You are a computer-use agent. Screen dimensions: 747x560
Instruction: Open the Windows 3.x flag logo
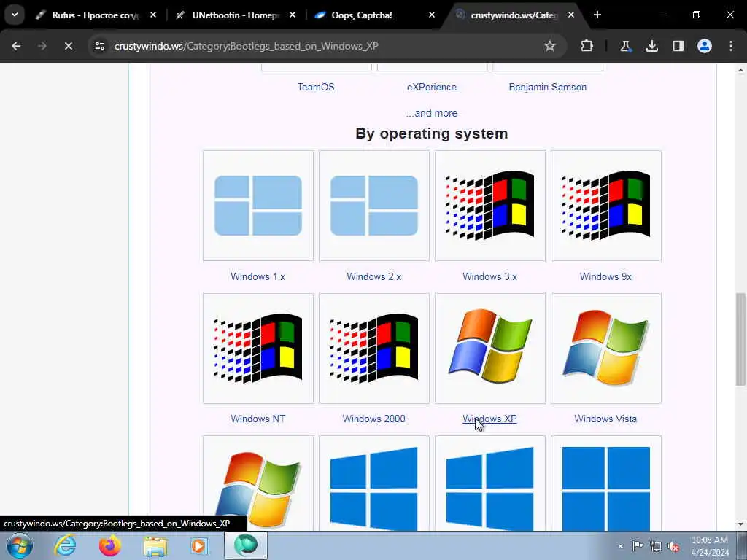[489, 206]
